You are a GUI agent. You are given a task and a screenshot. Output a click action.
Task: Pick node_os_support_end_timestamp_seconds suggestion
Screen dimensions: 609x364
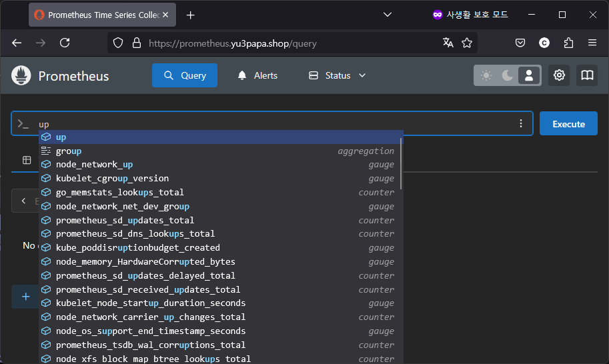tap(221, 331)
